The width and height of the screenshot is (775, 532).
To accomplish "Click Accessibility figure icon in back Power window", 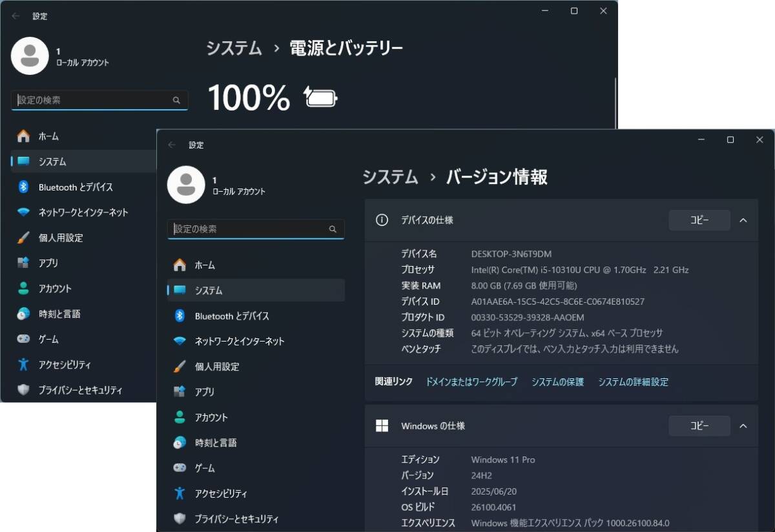I will click(x=23, y=365).
